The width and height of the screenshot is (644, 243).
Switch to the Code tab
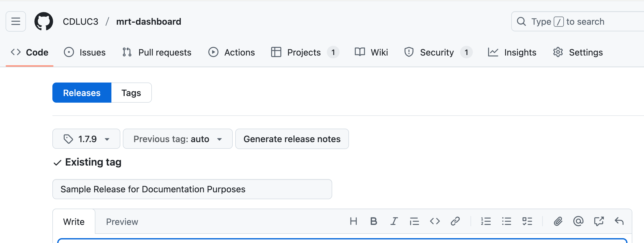[30, 52]
